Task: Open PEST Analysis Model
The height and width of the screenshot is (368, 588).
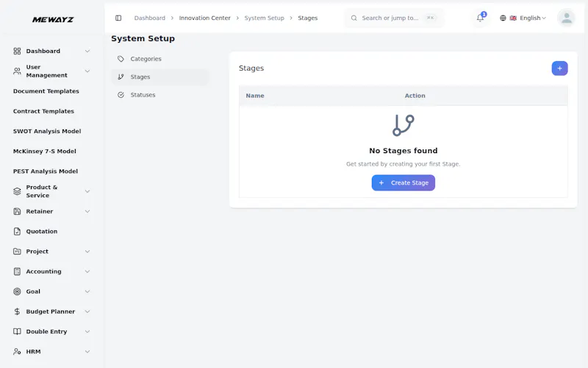Action: [x=46, y=171]
